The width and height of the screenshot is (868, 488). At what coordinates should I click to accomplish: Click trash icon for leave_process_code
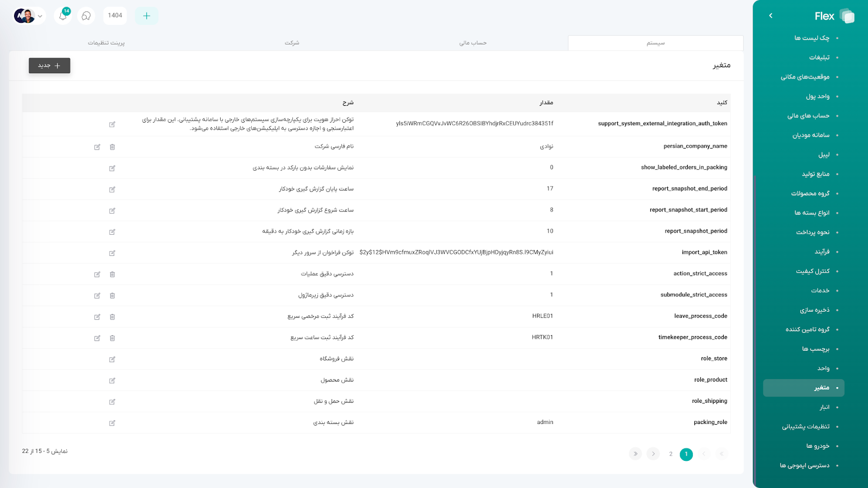pyautogui.click(x=112, y=317)
